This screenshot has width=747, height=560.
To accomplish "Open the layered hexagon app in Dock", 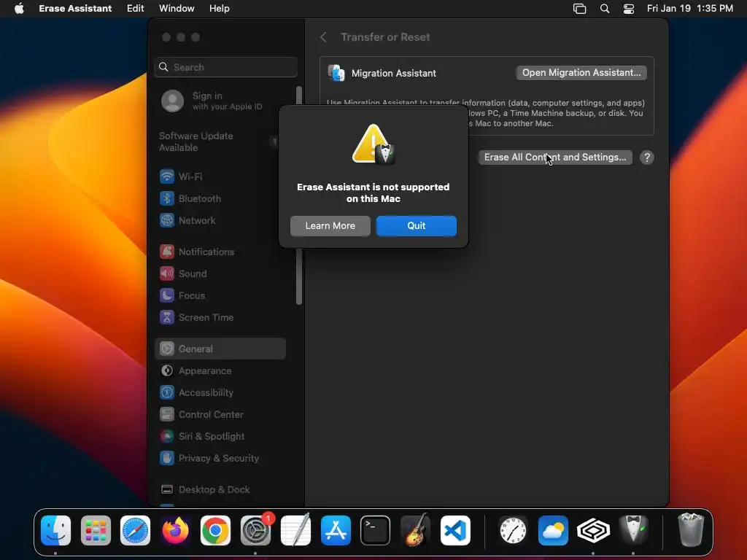I will [x=593, y=531].
